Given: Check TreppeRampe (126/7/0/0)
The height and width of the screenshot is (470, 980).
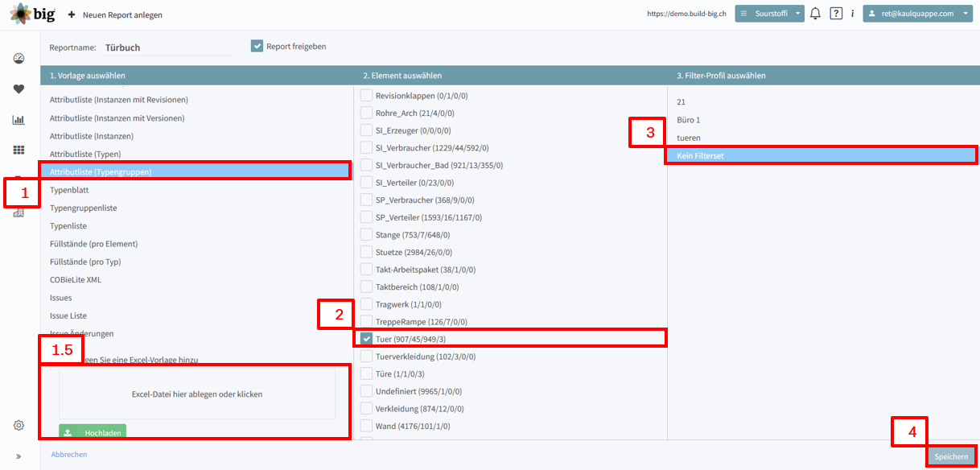Looking at the screenshot, I should point(366,322).
